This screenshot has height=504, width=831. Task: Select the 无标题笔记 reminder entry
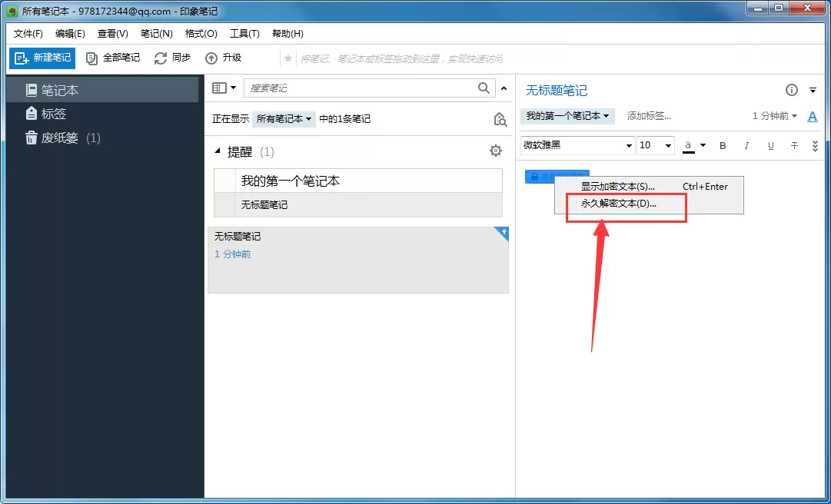click(x=358, y=205)
